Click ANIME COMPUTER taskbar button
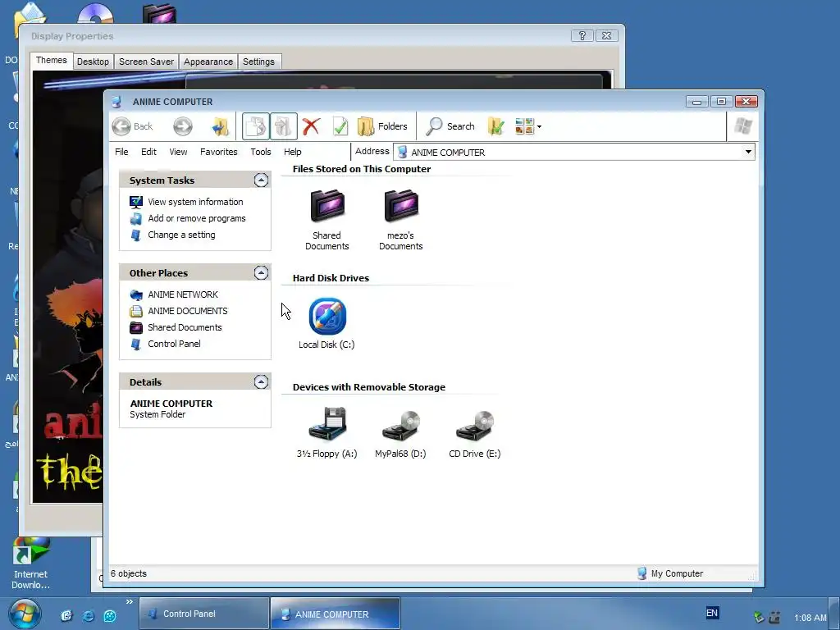This screenshot has height=630, width=840. (x=336, y=614)
